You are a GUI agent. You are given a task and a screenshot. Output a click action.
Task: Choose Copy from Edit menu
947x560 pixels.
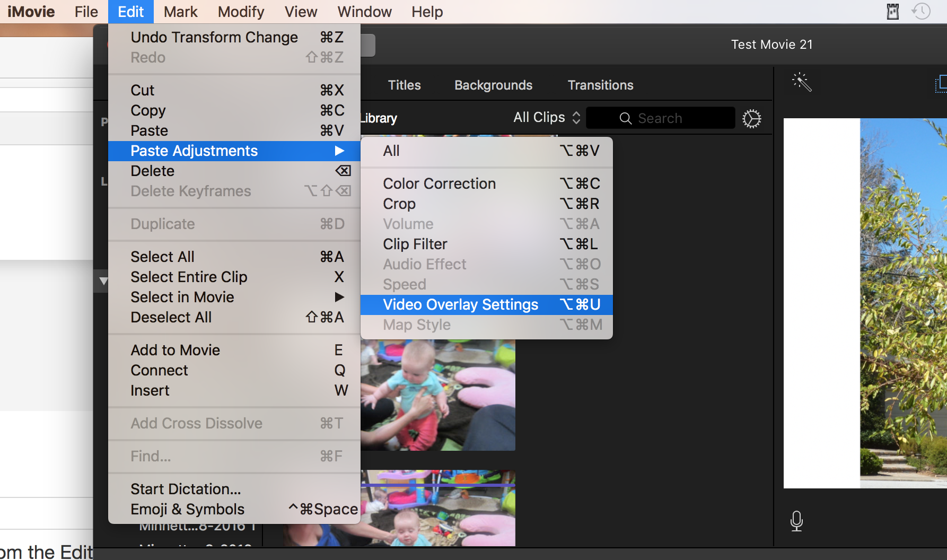point(234,110)
